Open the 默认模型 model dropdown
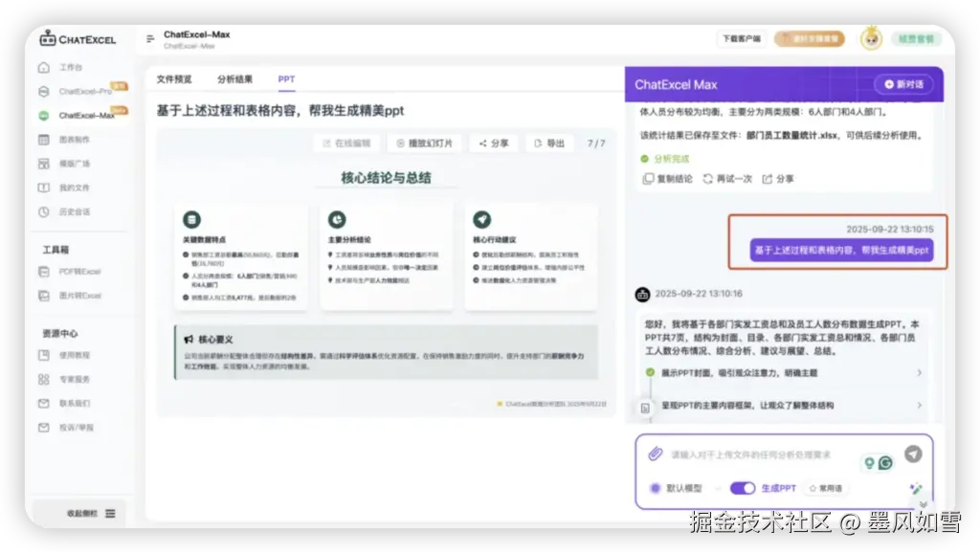This screenshot has width=980, height=553. pos(685,488)
